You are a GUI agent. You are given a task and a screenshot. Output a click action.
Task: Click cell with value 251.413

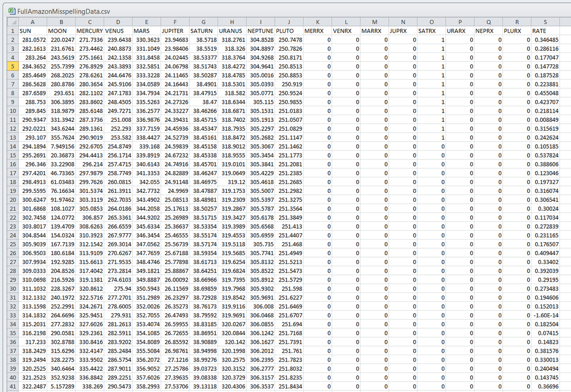(x=289, y=226)
